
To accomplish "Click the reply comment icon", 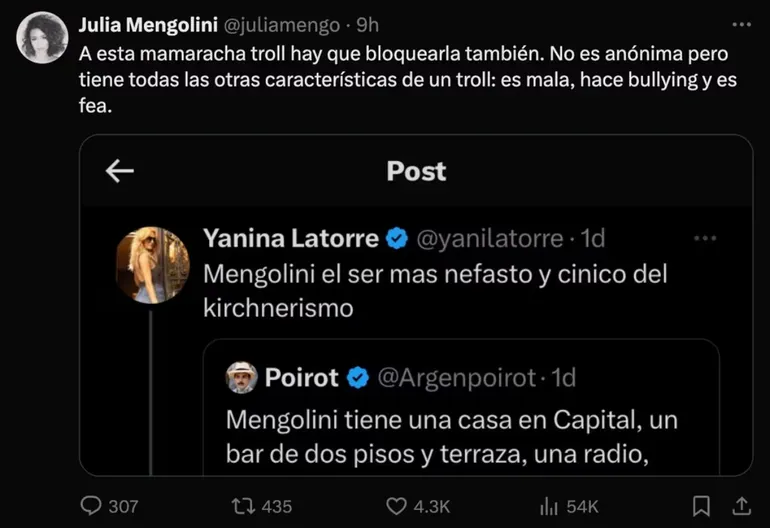I will [92, 506].
